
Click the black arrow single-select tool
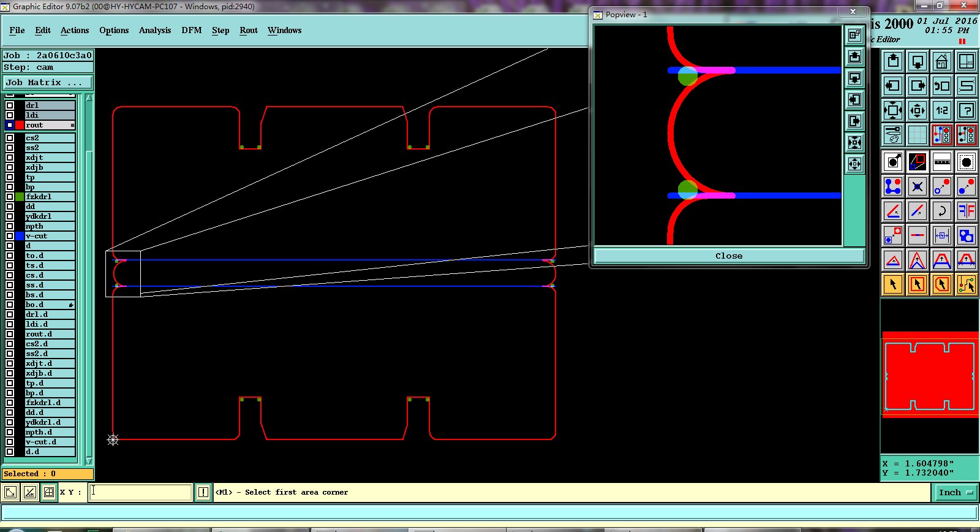[x=893, y=284]
